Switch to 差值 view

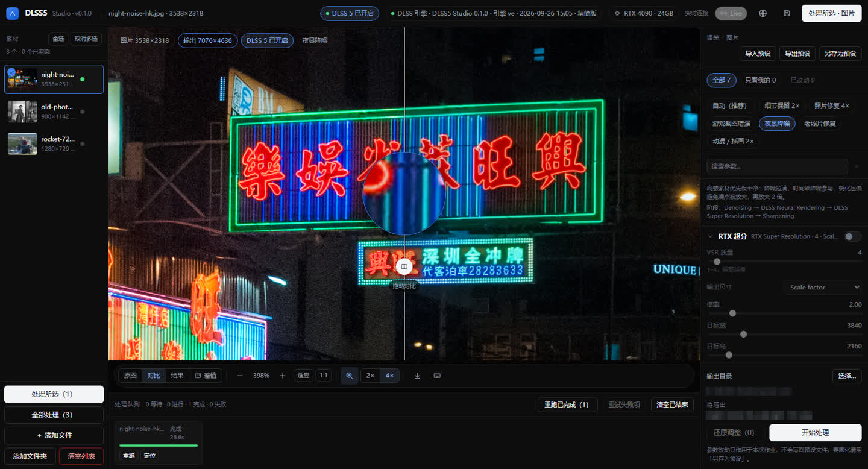206,376
